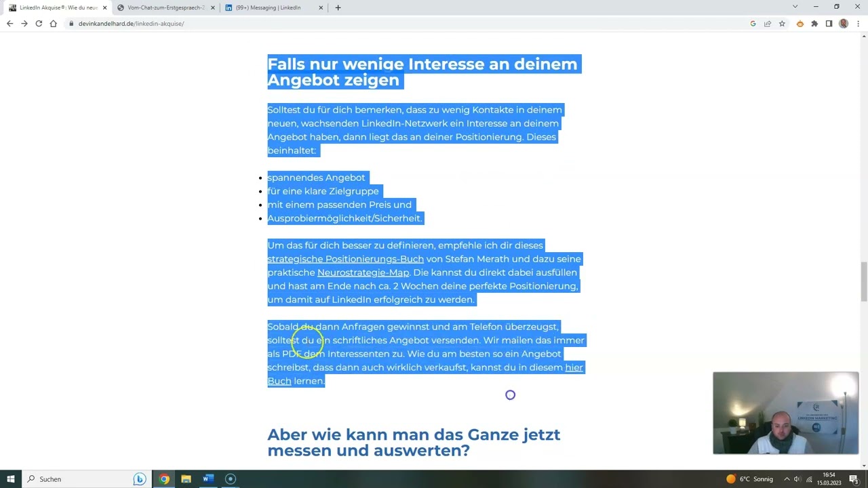The image size is (868, 488).
Task: Open the volume control
Action: pyautogui.click(x=797, y=479)
